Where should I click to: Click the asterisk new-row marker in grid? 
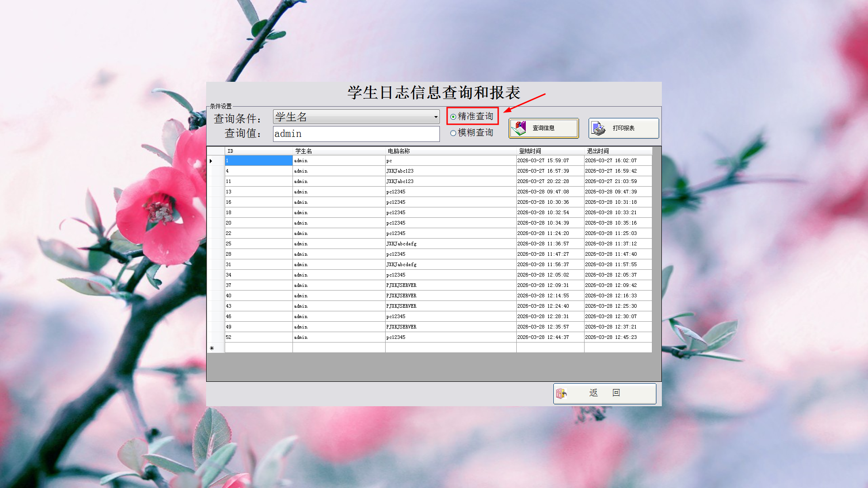[x=212, y=348]
